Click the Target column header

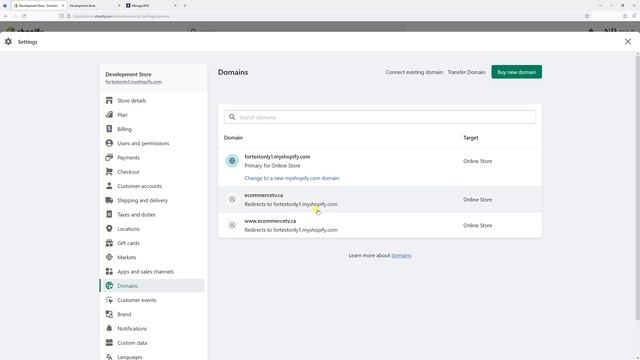point(471,138)
